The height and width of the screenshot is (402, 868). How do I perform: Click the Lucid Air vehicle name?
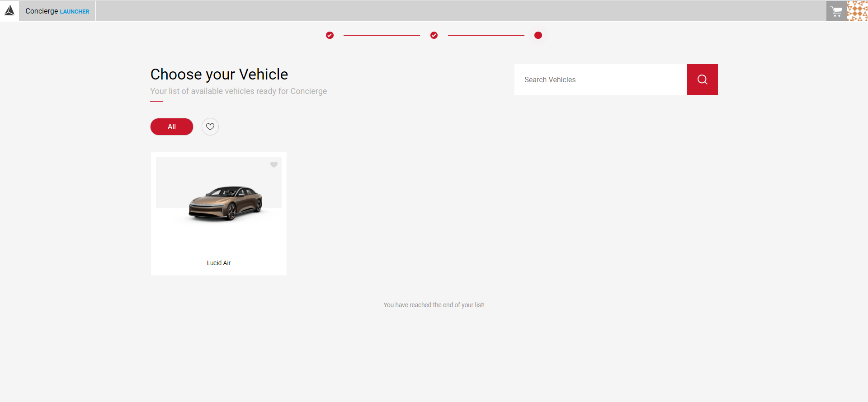(219, 263)
